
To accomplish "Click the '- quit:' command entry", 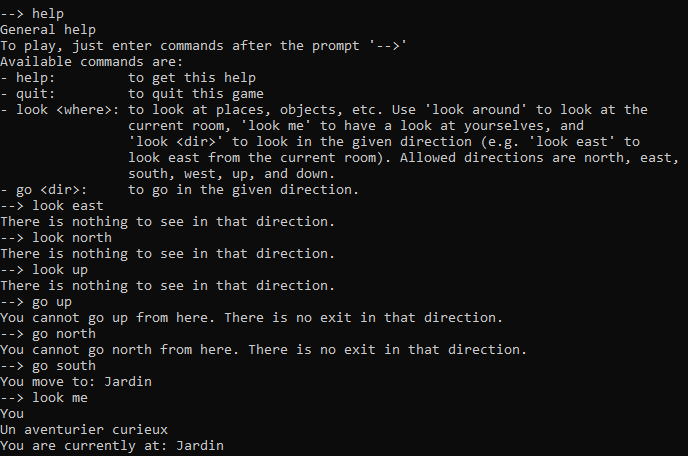I will coord(28,94).
